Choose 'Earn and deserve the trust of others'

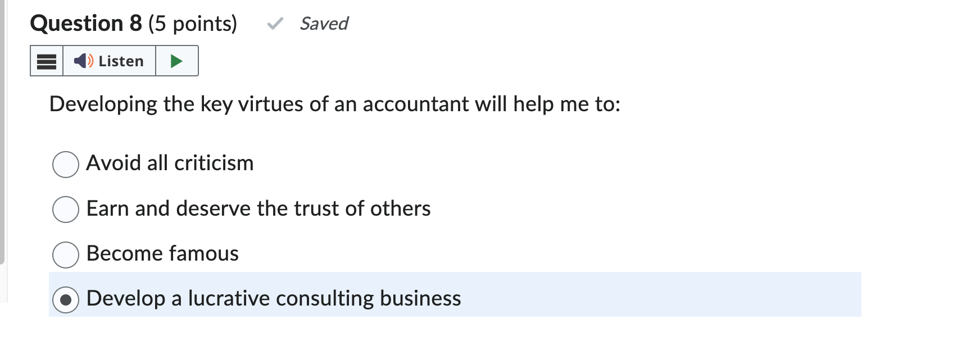65,210
